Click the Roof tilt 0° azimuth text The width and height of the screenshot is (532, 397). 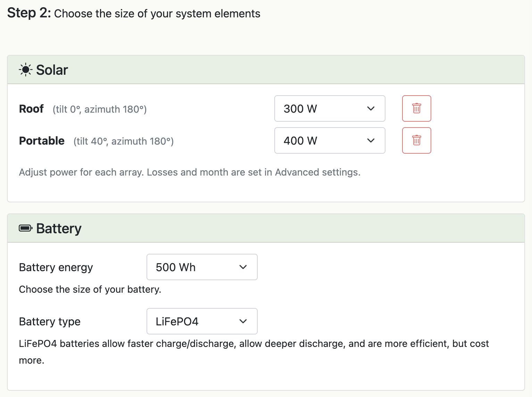(x=100, y=110)
